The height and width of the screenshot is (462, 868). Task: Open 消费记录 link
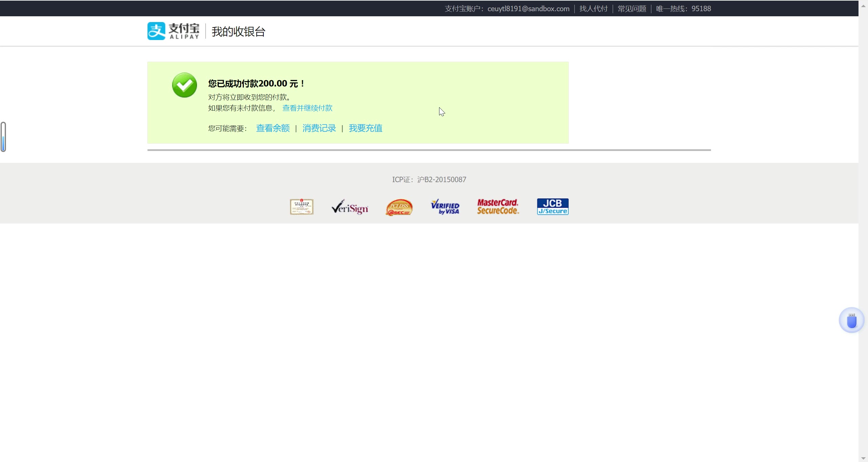click(x=319, y=128)
